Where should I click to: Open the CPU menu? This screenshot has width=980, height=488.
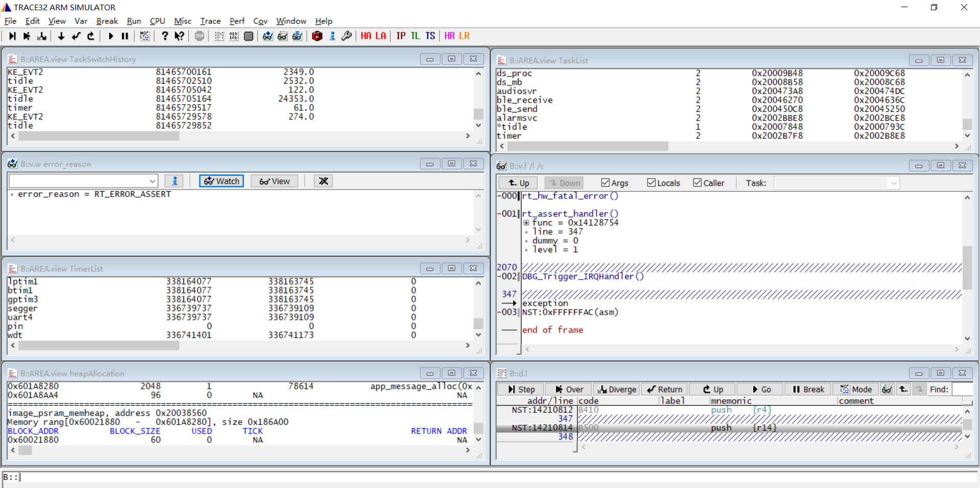click(x=157, y=21)
